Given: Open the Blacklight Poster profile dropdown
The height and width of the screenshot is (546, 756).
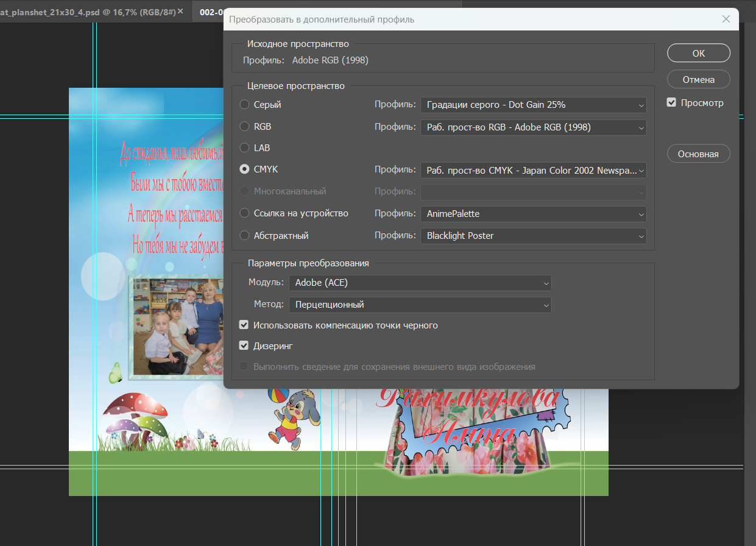Looking at the screenshot, I should tap(533, 236).
